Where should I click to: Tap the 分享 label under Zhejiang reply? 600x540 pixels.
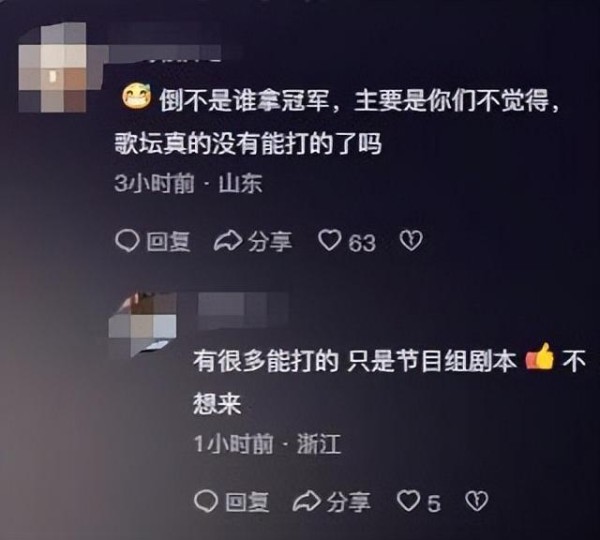(x=349, y=502)
